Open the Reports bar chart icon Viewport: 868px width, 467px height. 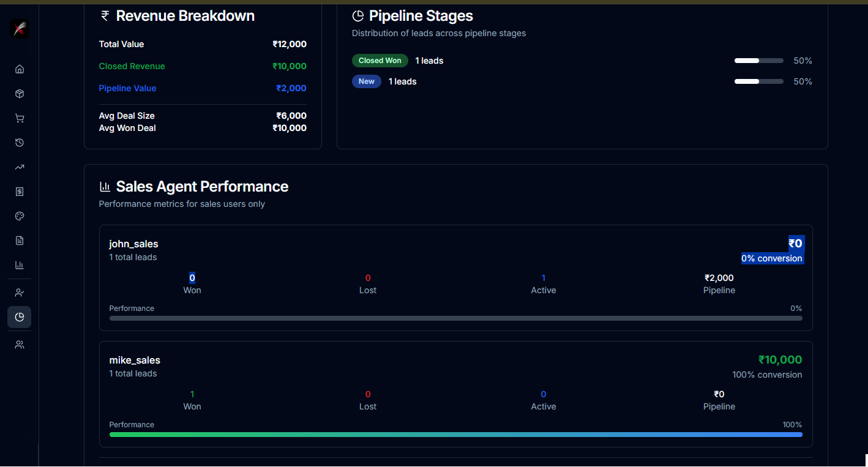pyautogui.click(x=19, y=265)
